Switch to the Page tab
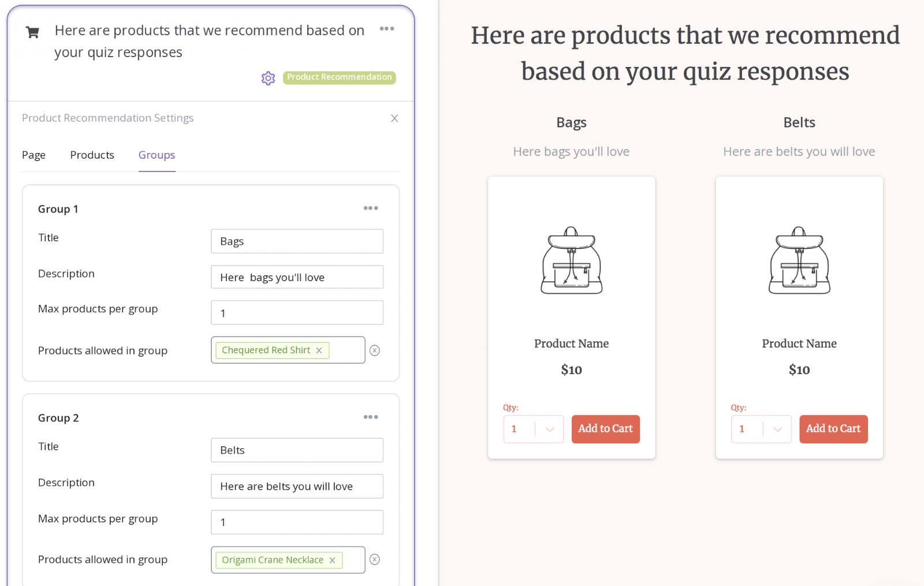 (33, 155)
